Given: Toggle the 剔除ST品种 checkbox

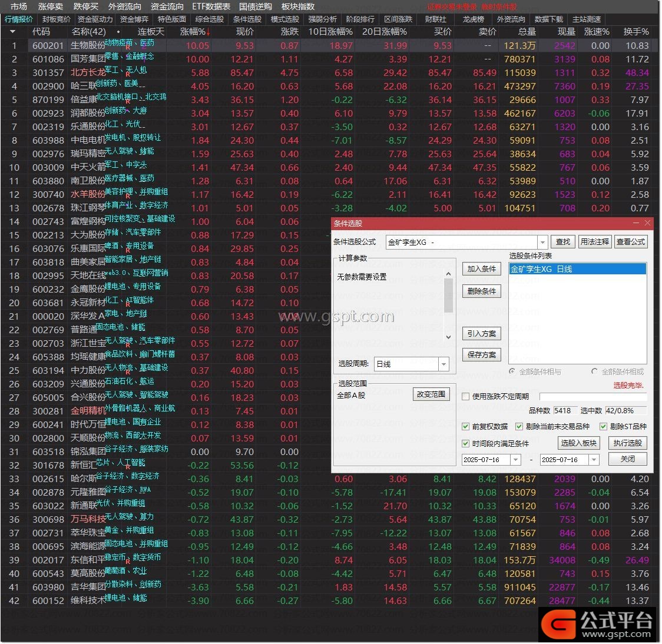Looking at the screenshot, I should point(603,427).
